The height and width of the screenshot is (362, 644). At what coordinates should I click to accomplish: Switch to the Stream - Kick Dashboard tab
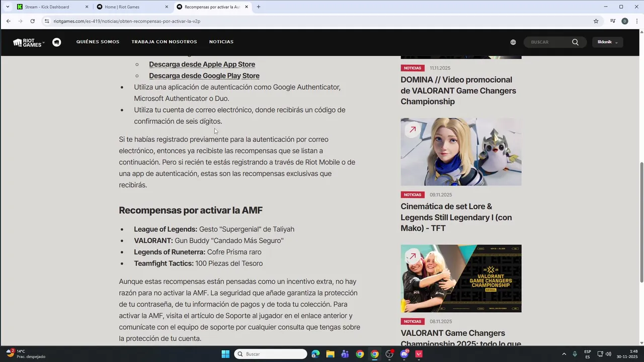pos(46,7)
